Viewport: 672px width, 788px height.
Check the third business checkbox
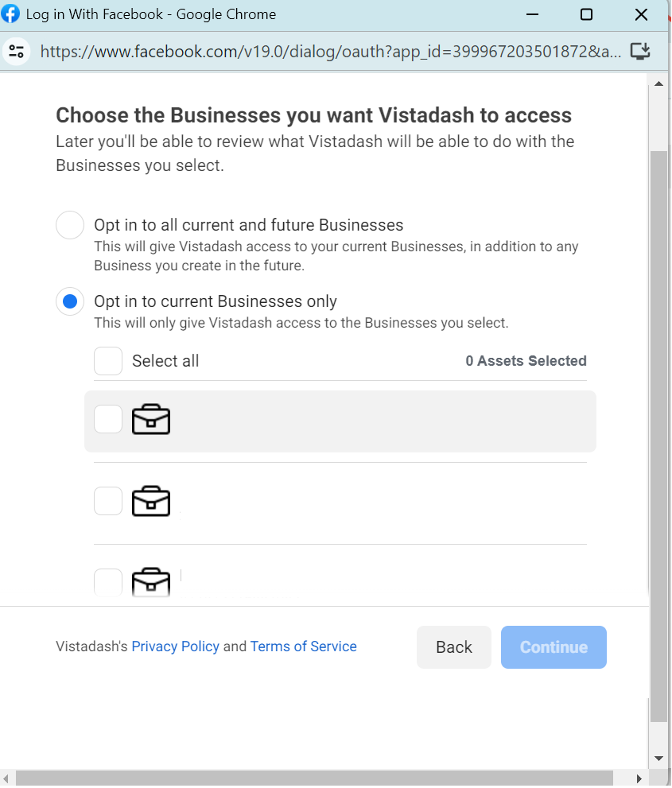pos(108,583)
